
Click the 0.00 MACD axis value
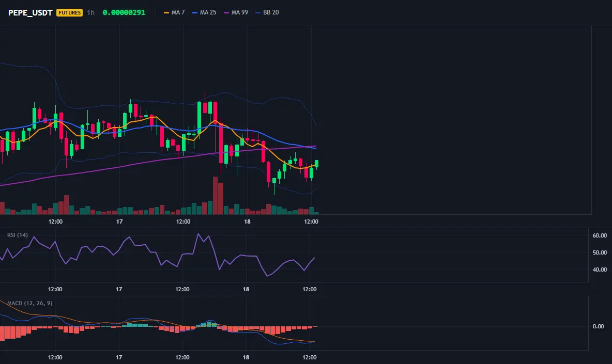(x=598, y=326)
